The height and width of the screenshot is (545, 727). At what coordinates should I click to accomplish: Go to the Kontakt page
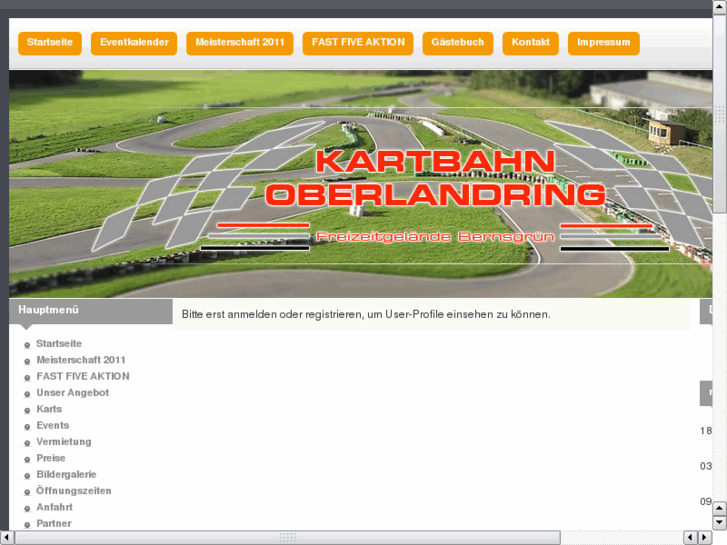click(530, 43)
